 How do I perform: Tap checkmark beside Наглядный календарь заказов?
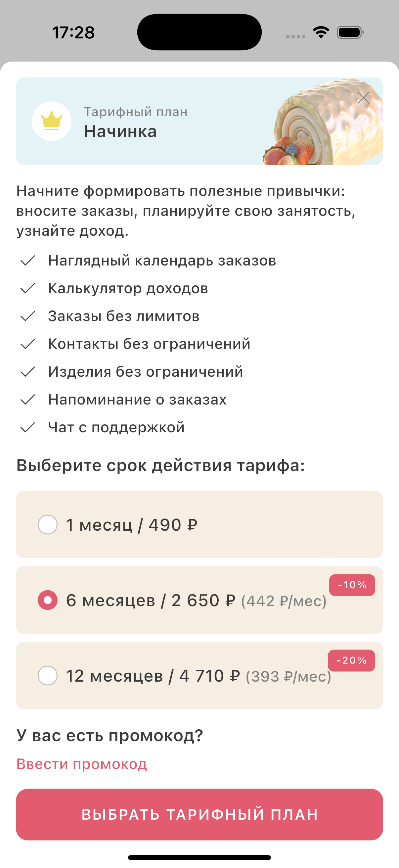point(27,261)
